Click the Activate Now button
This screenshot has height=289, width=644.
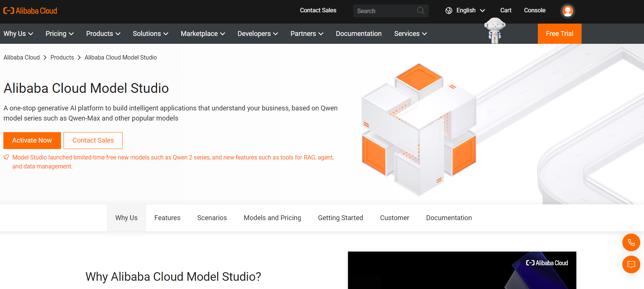[32, 140]
